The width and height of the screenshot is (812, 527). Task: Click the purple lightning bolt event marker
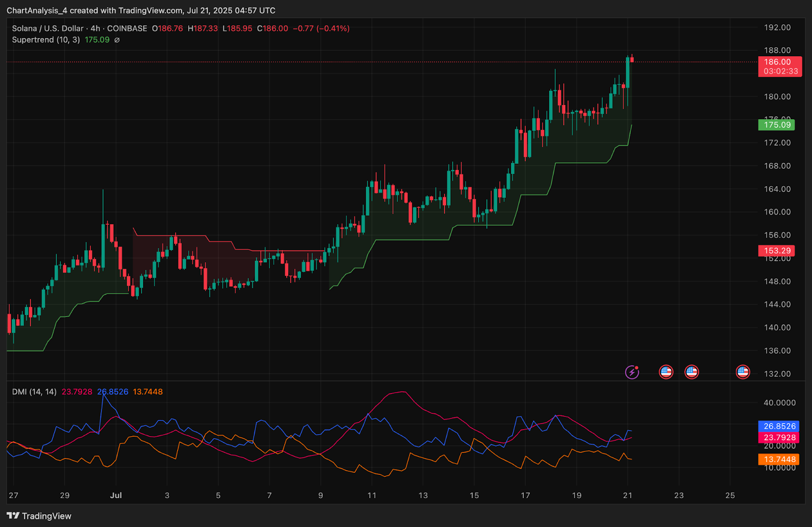pos(632,372)
